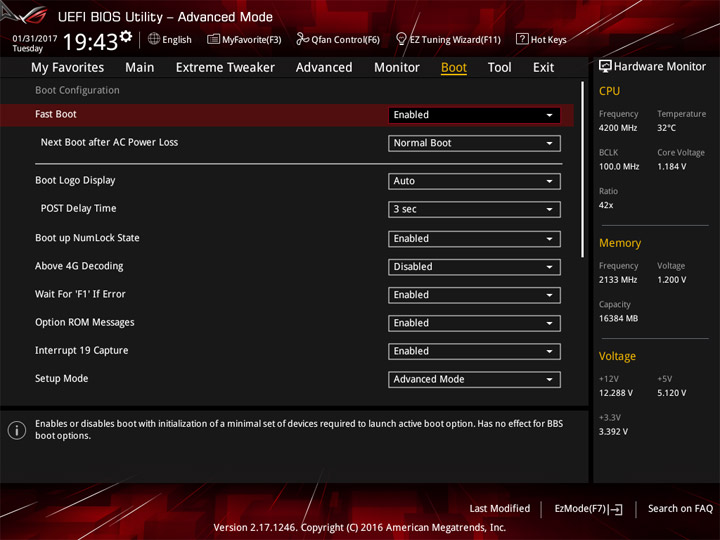
Task: Launch Qfan Control fan icon
Action: (302, 39)
